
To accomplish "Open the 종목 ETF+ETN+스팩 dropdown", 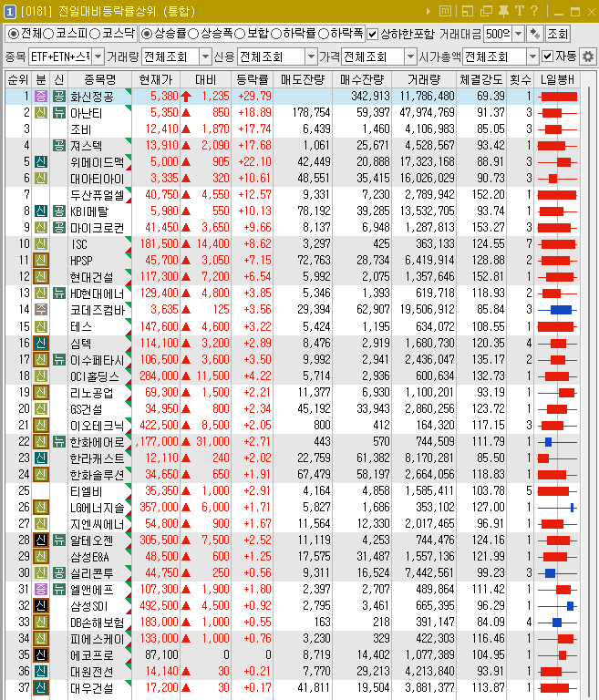I will click(98, 57).
